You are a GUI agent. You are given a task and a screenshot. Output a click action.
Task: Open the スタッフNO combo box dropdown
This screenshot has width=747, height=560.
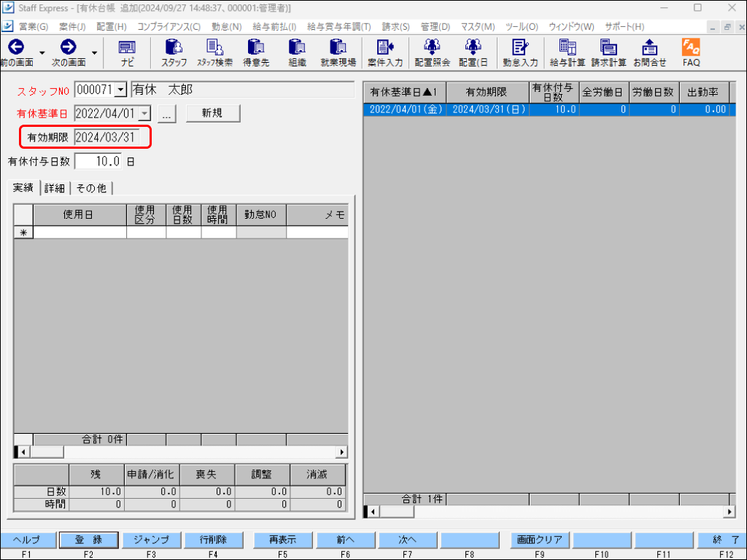coord(121,90)
